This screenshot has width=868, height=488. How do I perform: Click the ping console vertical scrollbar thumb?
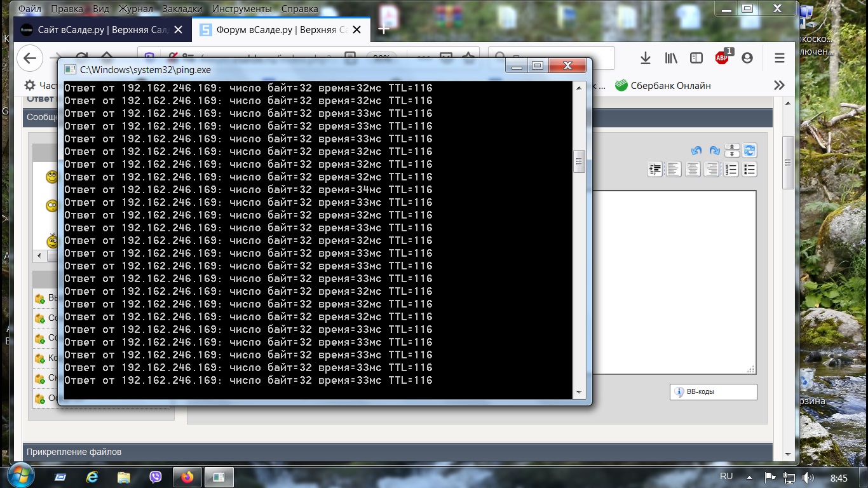click(x=579, y=161)
